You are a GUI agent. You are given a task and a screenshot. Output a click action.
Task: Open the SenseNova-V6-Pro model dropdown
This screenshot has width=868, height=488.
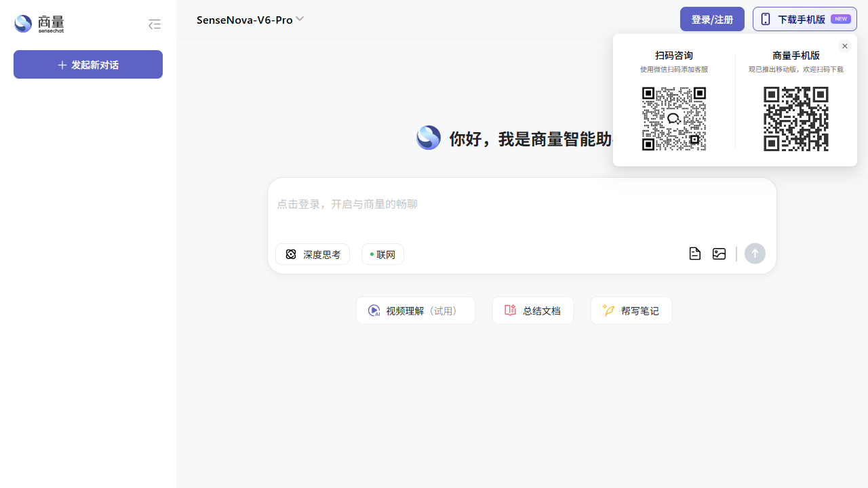click(x=245, y=20)
